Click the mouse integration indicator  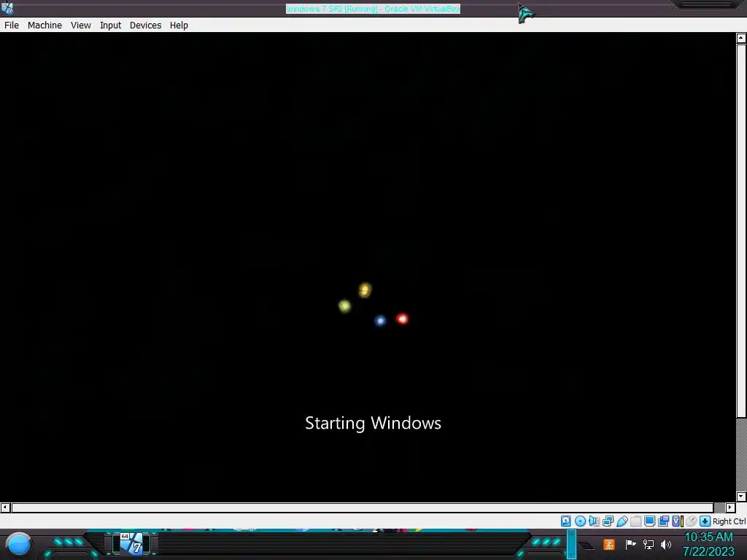point(692,521)
